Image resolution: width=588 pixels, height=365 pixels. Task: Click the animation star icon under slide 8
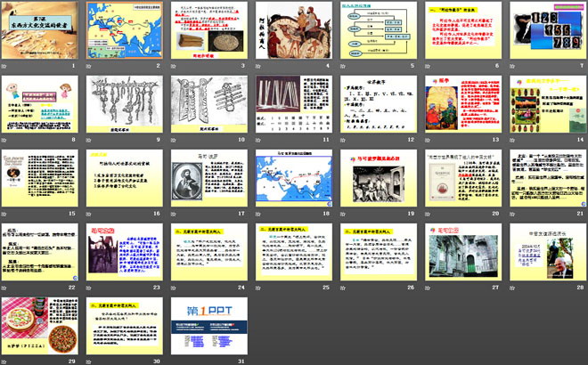click(x=6, y=142)
